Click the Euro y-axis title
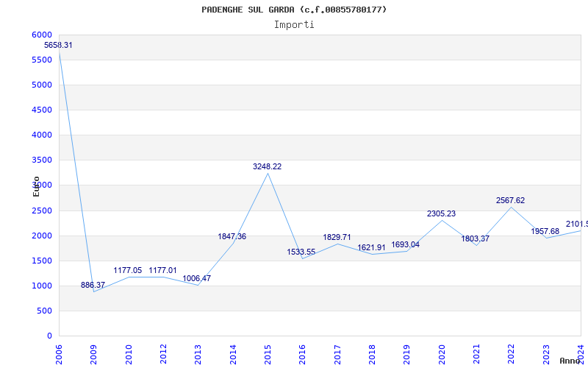This screenshot has width=588, height=368. pos(36,186)
